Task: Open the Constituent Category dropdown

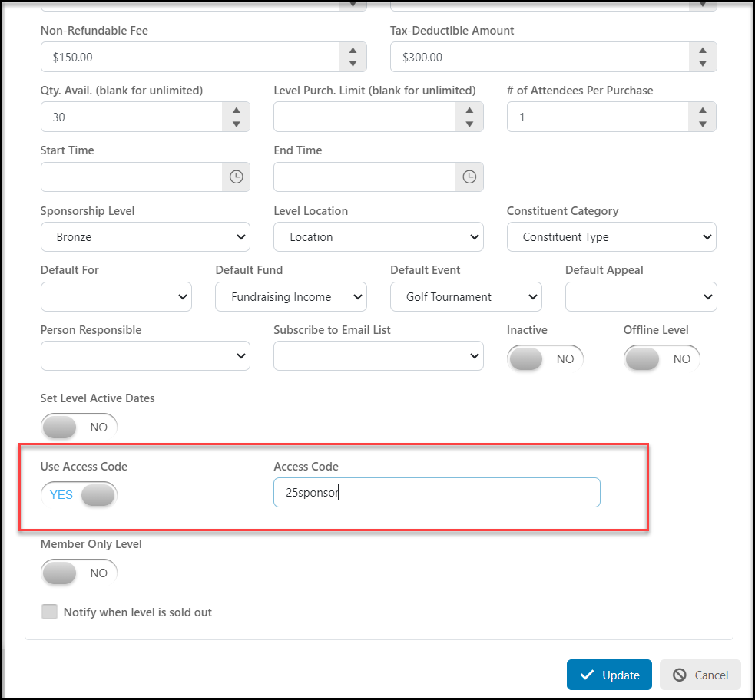Action: (611, 236)
